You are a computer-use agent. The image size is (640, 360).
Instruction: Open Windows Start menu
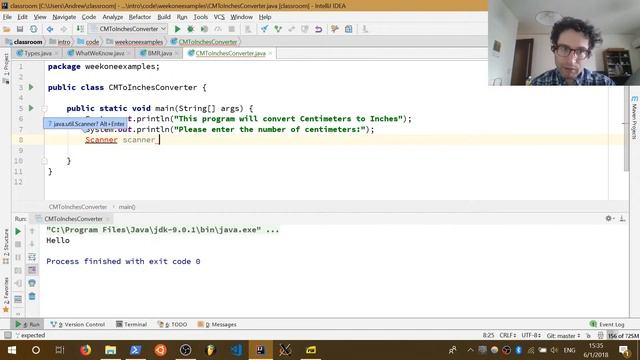pos(11,350)
